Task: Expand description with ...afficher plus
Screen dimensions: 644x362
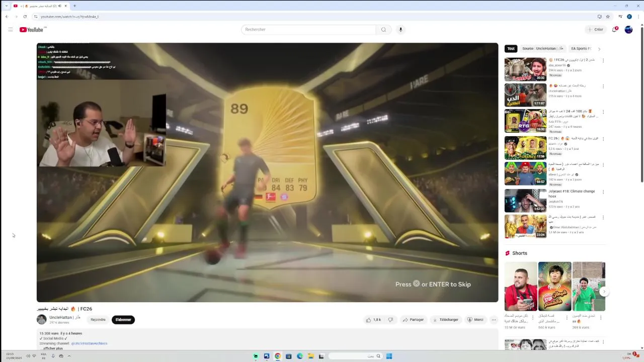Action: [x=52, y=348]
